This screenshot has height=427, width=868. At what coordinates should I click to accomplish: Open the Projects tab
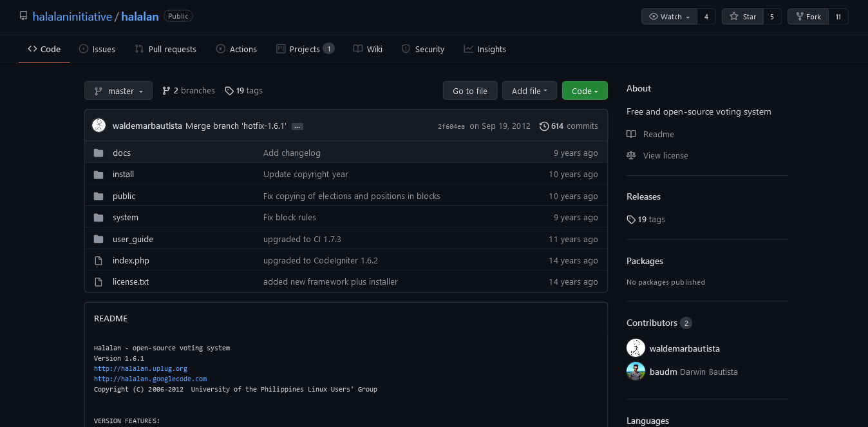tap(305, 49)
